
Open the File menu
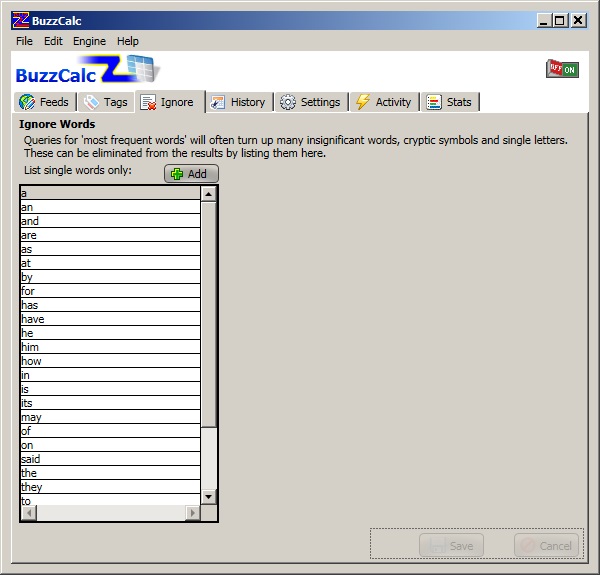pyautogui.click(x=24, y=41)
